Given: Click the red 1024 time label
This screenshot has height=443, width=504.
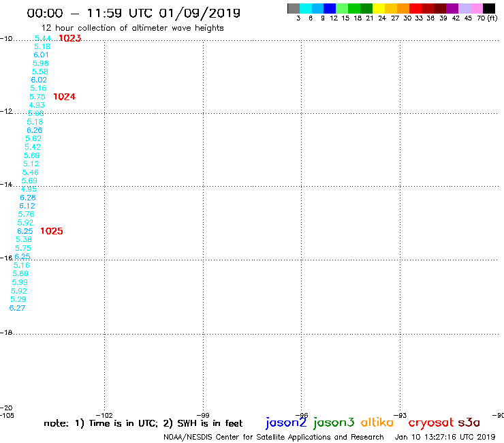Looking at the screenshot, I should click(64, 97).
